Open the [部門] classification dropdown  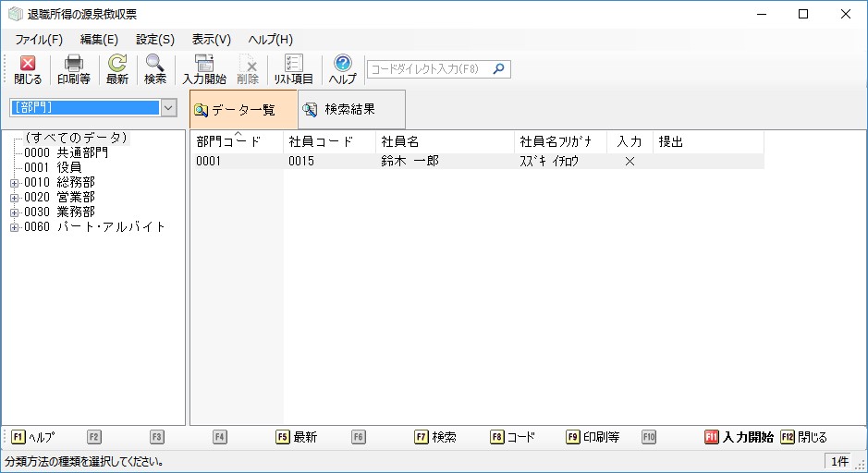point(168,108)
